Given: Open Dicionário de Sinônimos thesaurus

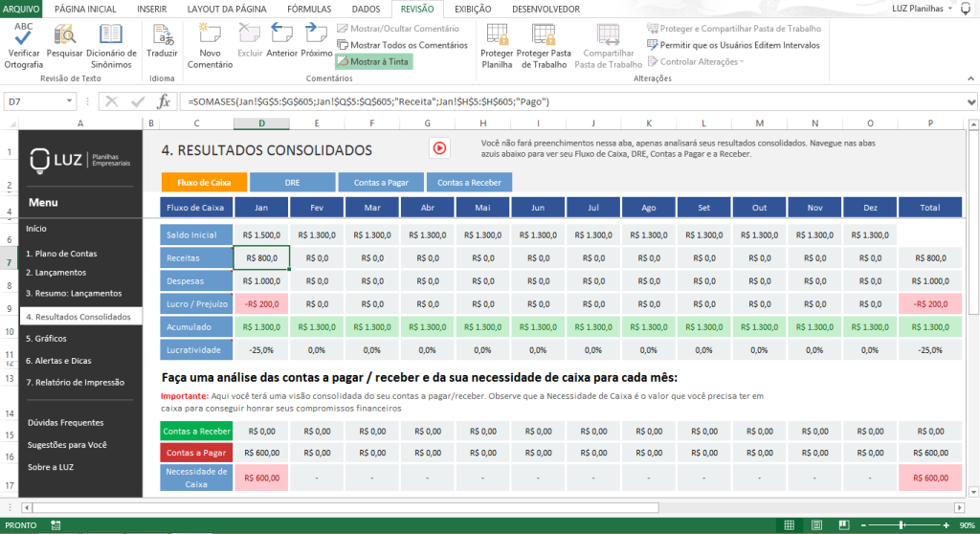Looking at the screenshot, I should (110, 35).
